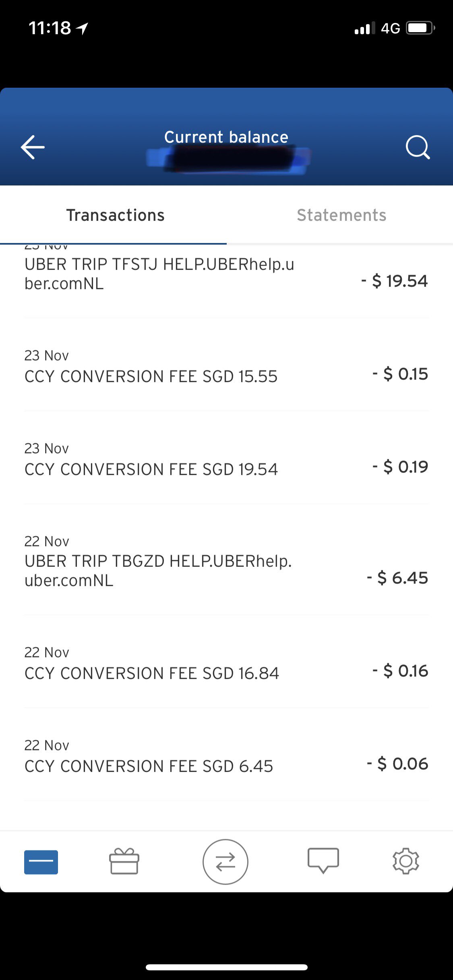Open the search magnifier icon

click(x=418, y=147)
